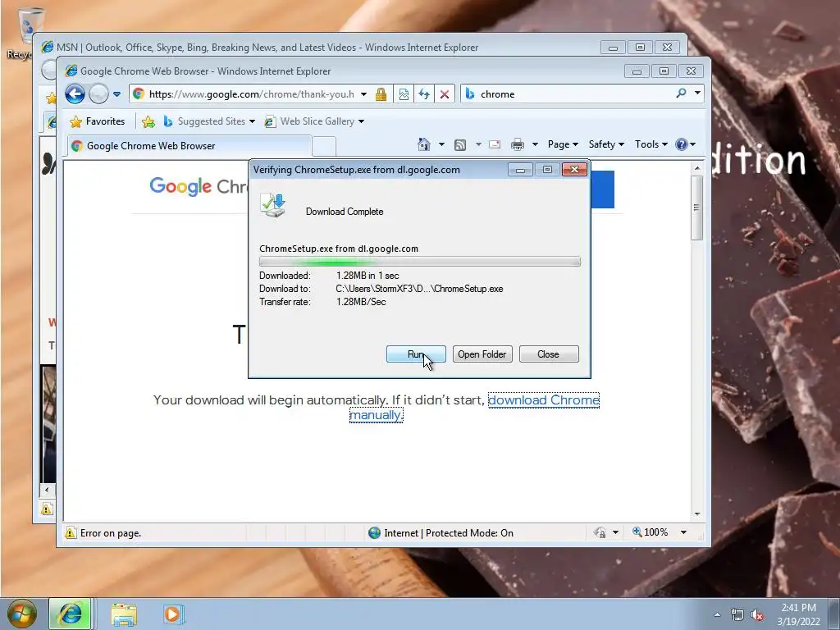Click the Windows Start orb
This screenshot has height=630, width=840.
pos(22,614)
